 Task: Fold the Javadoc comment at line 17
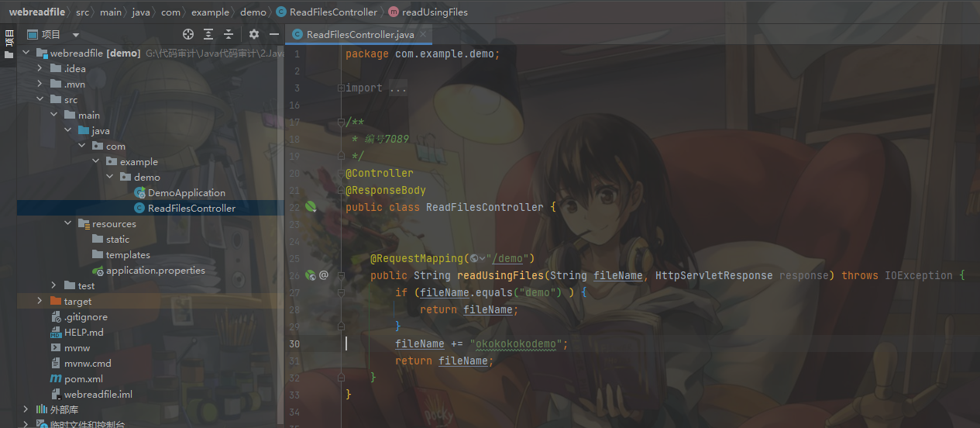341,122
